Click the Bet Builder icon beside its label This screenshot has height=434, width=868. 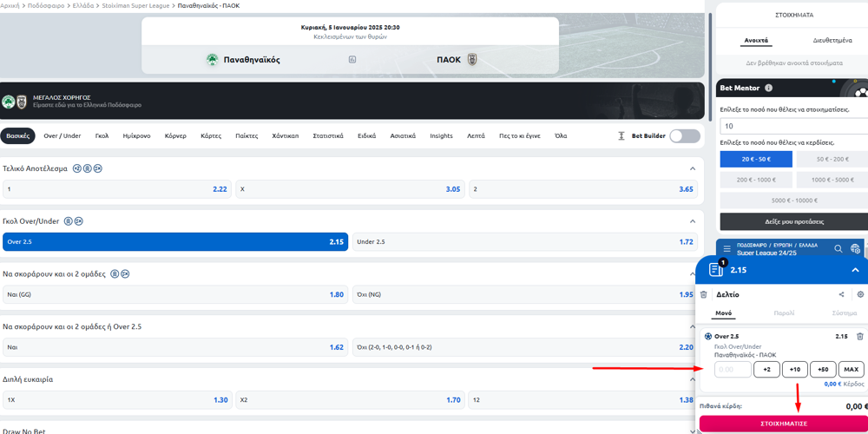pos(621,136)
